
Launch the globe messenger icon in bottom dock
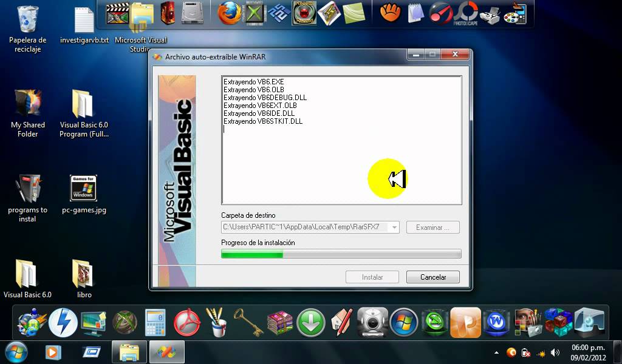[x=32, y=322]
